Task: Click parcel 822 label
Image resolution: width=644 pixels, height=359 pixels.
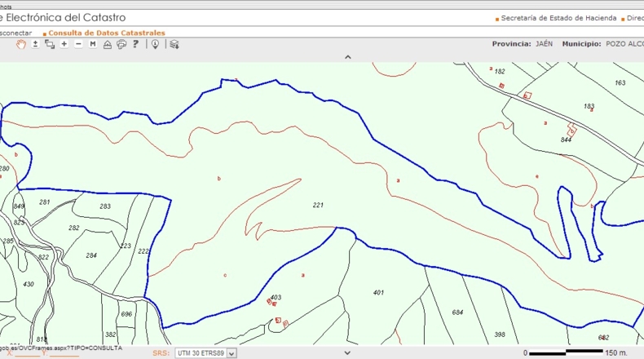Action: click(43, 257)
